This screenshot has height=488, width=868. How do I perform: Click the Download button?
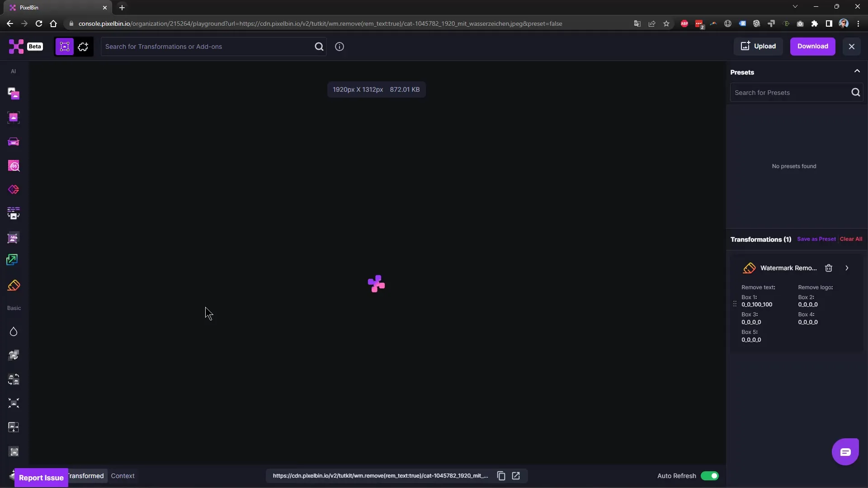(x=812, y=46)
